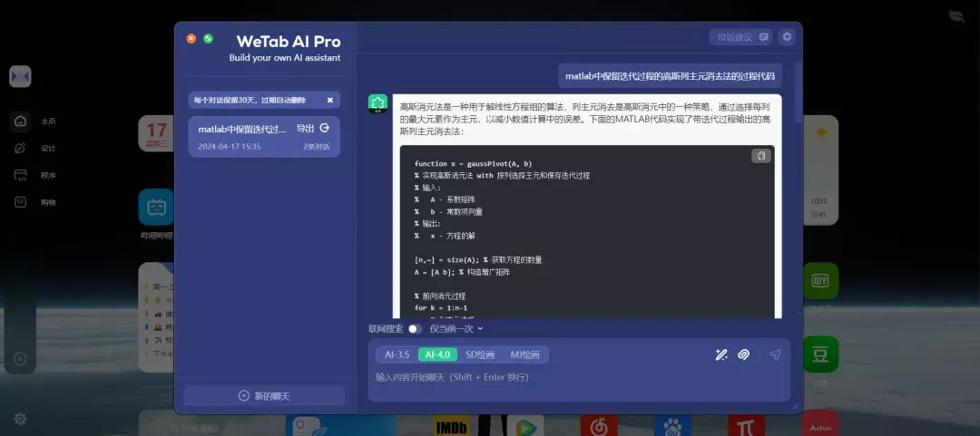Open the NetEase Music shortcut icon
980x436 pixels.
(599, 427)
